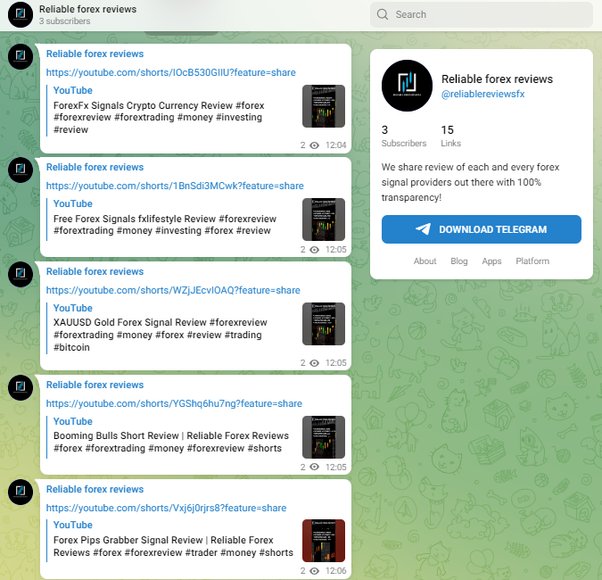Open ForexFx Signals video thumbnail
The width and height of the screenshot is (602, 580).
324,106
